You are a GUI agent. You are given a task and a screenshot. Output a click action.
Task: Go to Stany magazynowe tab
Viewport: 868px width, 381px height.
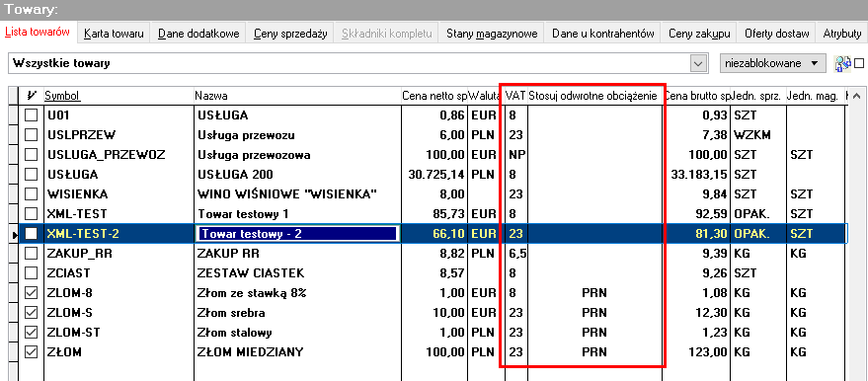[x=492, y=34]
